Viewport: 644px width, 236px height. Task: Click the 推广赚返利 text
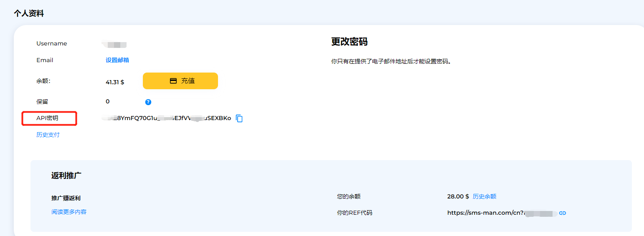(x=66, y=198)
